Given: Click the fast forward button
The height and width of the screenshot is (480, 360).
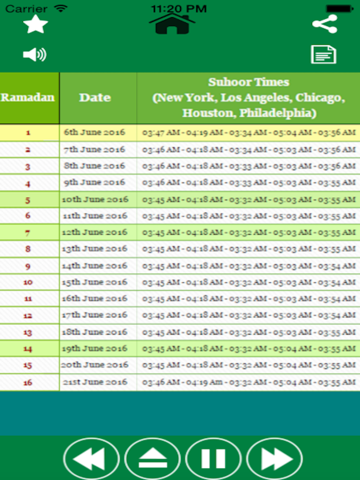Looking at the screenshot, I should pos(275,459).
